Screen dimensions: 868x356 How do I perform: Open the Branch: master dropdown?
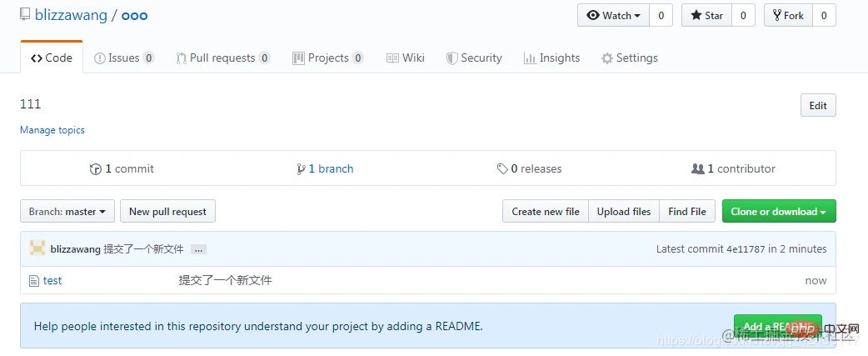[67, 212]
